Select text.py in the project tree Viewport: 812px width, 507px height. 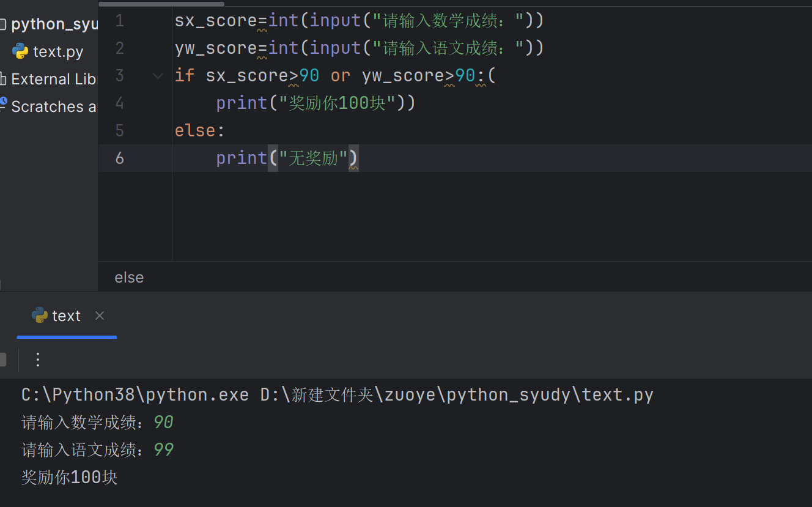point(58,52)
